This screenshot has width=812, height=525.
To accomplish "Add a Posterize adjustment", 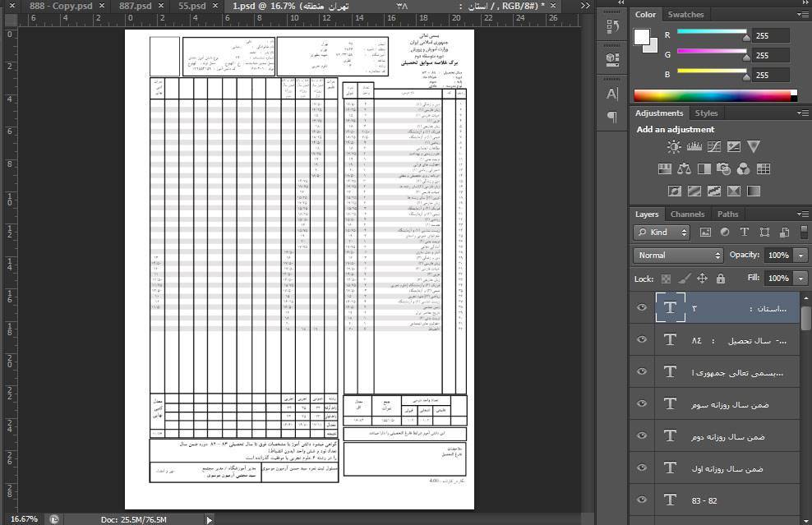I will click(694, 191).
